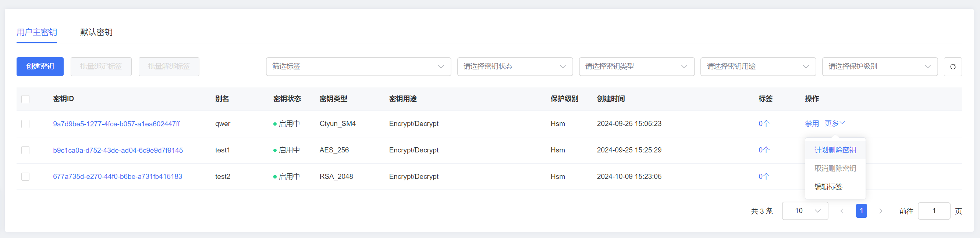This screenshot has width=980, height=238.
Task: Click the go-to page input field
Action: pyautogui.click(x=934, y=211)
